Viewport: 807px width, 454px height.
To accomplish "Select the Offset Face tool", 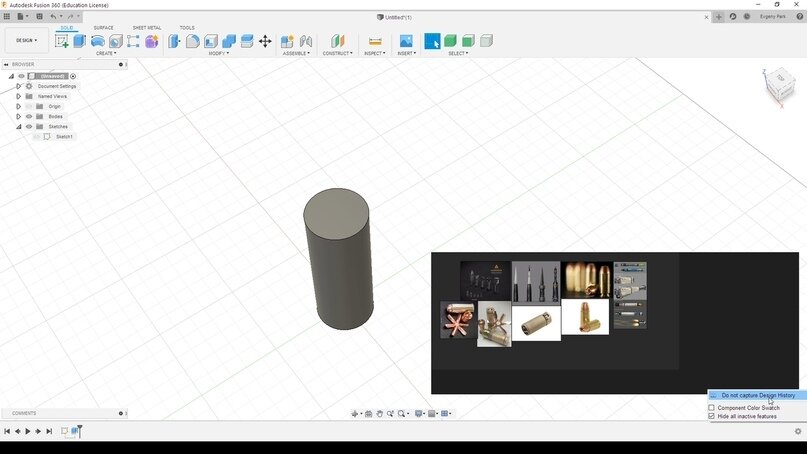I will (247, 41).
